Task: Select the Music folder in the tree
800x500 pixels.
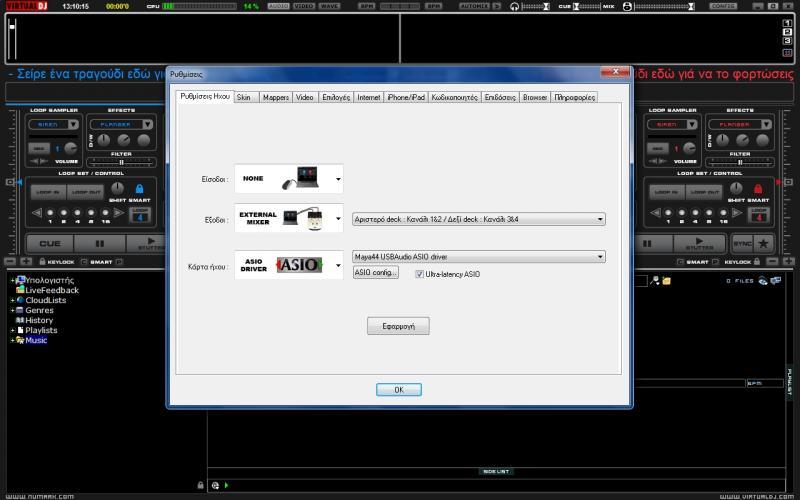Action: (36, 340)
